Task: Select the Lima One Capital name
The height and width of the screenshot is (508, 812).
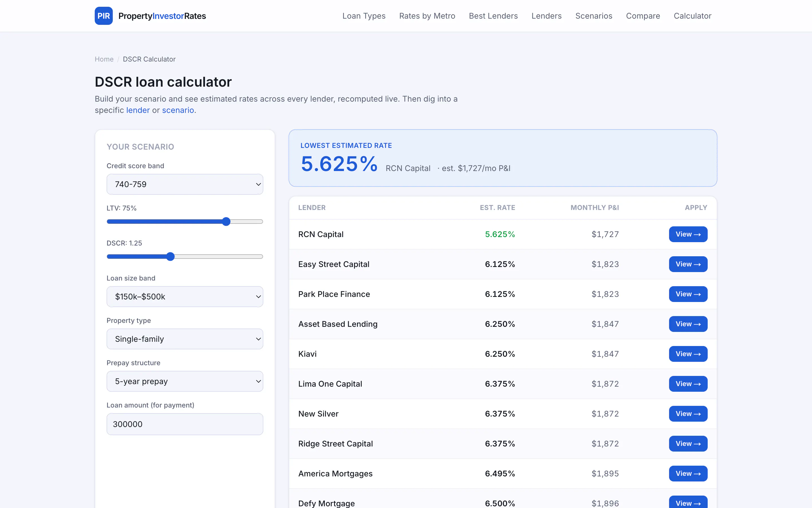Action: (330, 384)
